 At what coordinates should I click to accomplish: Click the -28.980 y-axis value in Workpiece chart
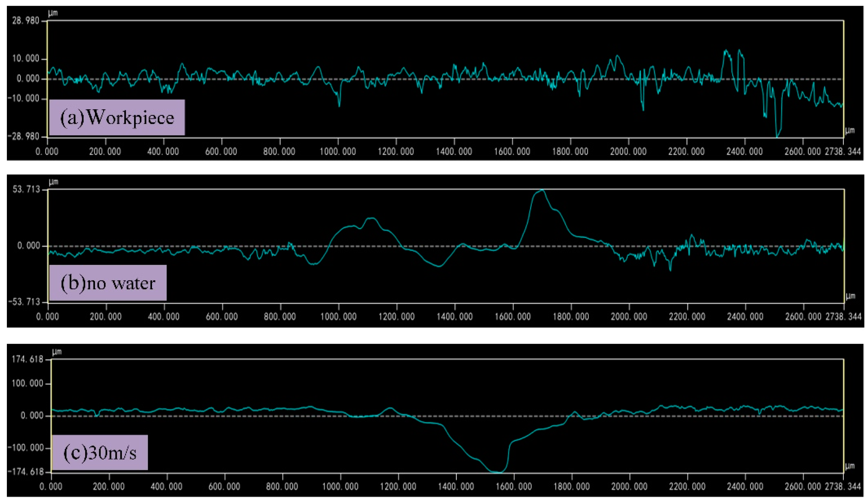tap(24, 137)
